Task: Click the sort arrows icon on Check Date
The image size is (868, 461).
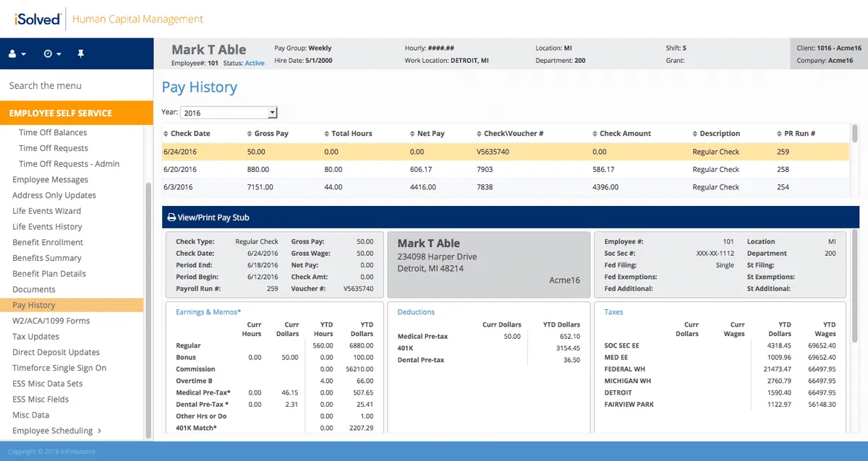Action: (x=165, y=134)
